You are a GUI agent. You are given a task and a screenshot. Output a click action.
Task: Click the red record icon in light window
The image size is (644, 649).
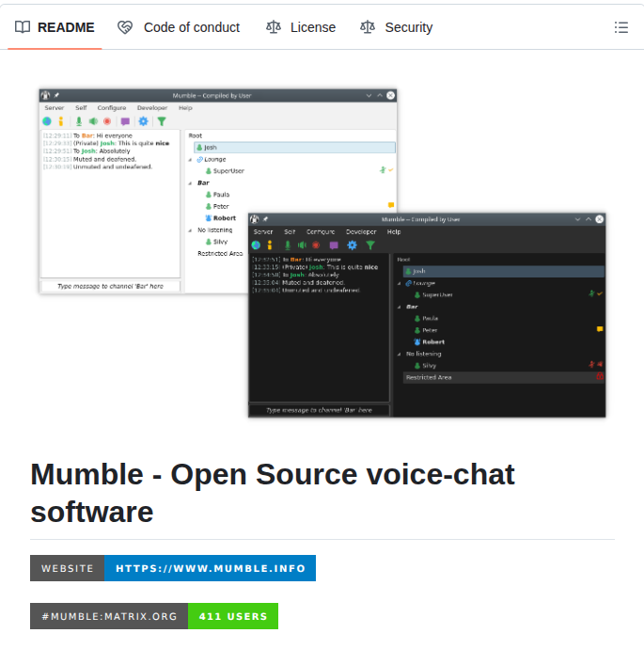coord(107,121)
